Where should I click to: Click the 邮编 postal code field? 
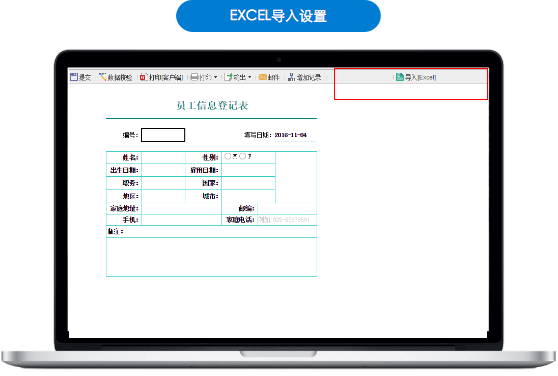coord(287,208)
